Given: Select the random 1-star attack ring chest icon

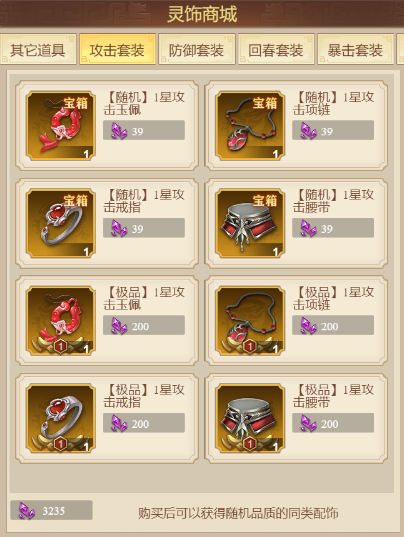Looking at the screenshot, I should pos(61,223).
